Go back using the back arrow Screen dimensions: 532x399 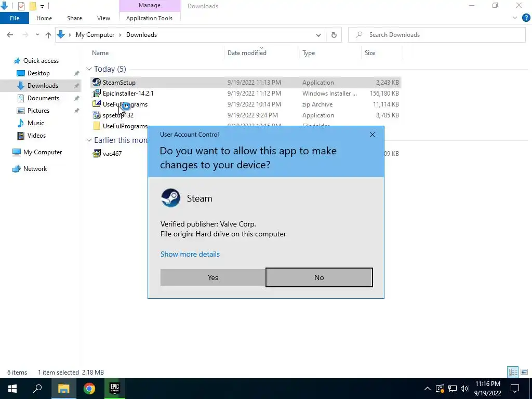[10, 35]
